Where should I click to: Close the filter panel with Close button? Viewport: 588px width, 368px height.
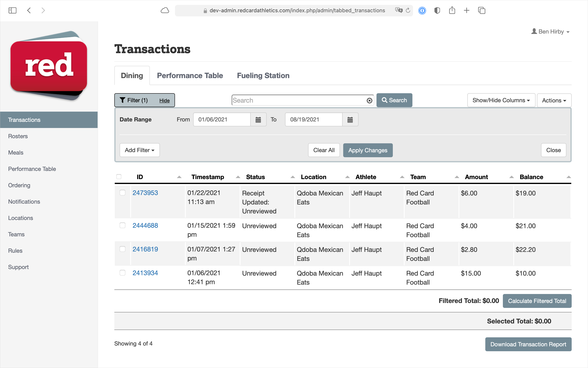(553, 150)
